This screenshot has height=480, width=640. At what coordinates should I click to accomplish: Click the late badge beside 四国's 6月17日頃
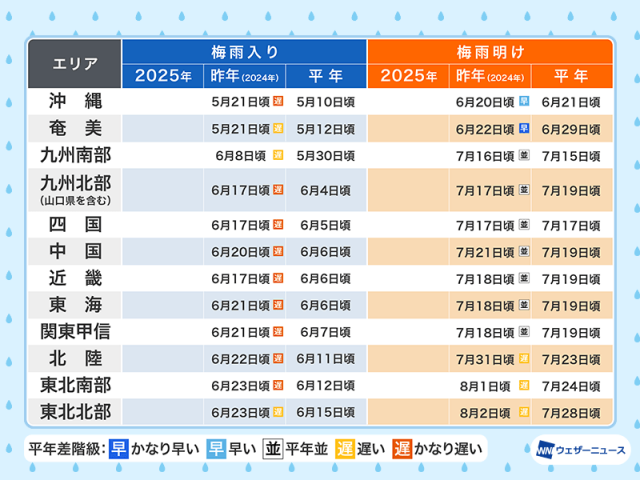[278, 224]
